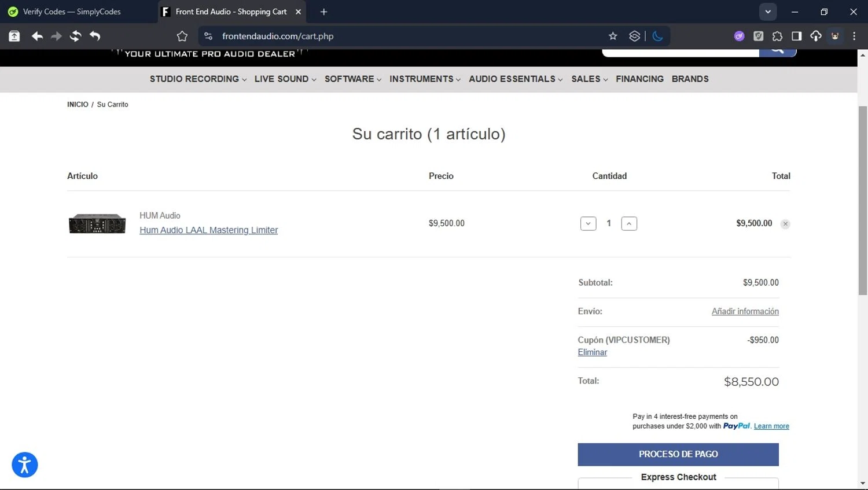Image resolution: width=868 pixels, height=490 pixels.
Task: Open the Brands page
Action: point(690,79)
